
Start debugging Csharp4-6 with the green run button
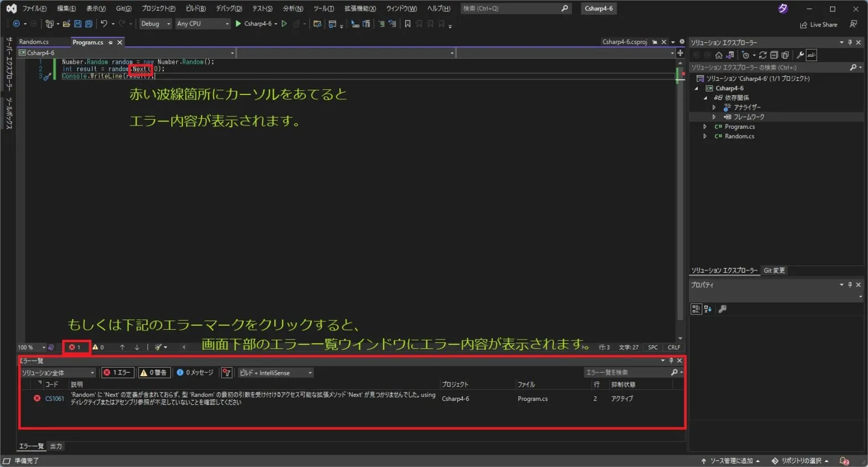[x=237, y=23]
